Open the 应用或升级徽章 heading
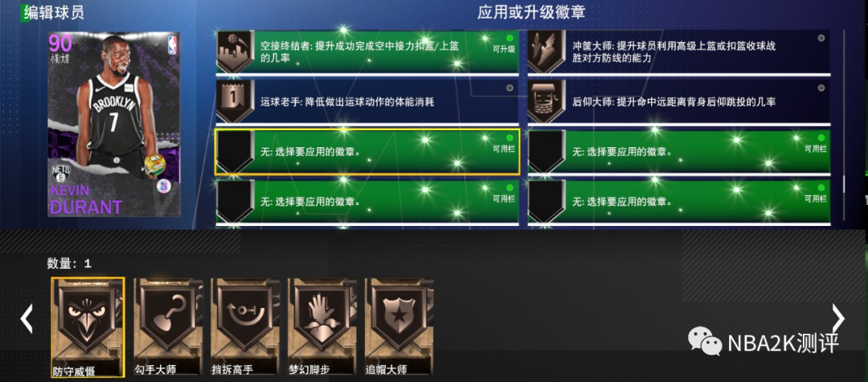Viewport: 868px width, 382px height. 531,12
